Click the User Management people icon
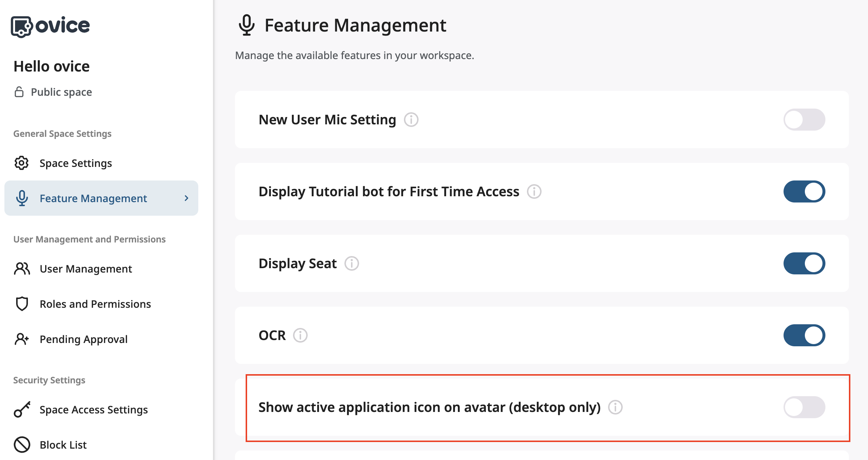 22,269
